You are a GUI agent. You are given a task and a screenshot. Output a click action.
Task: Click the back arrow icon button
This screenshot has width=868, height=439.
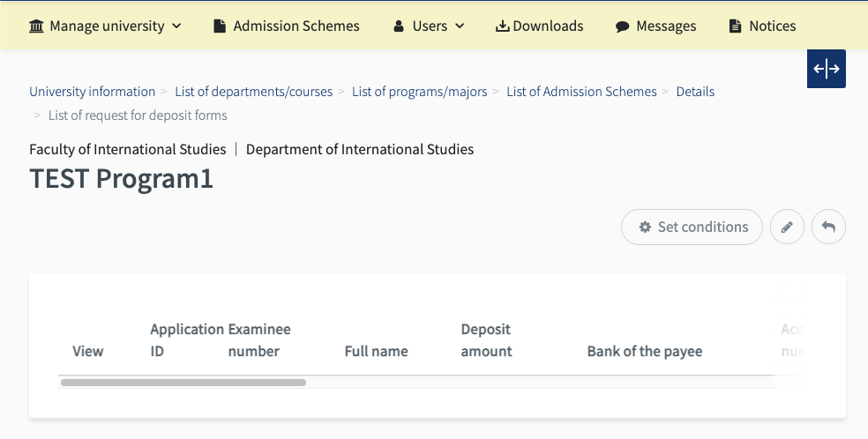[x=828, y=227]
